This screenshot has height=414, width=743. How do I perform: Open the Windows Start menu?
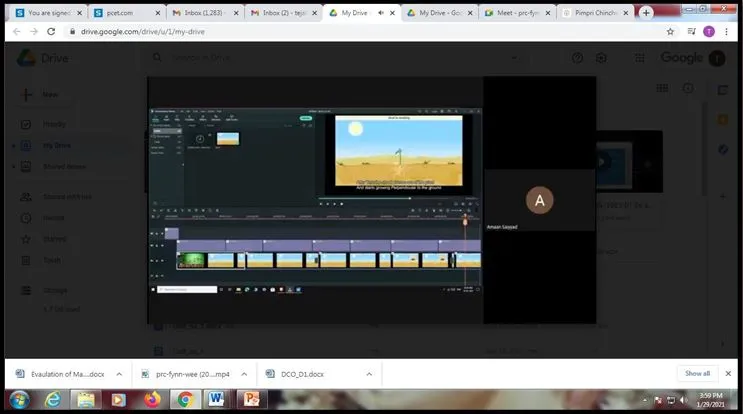19,400
